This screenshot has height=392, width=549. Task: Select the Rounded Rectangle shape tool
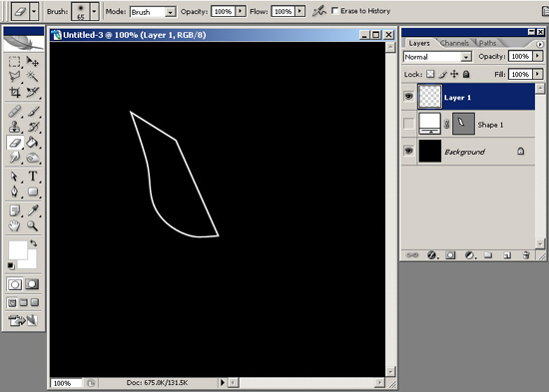33,192
